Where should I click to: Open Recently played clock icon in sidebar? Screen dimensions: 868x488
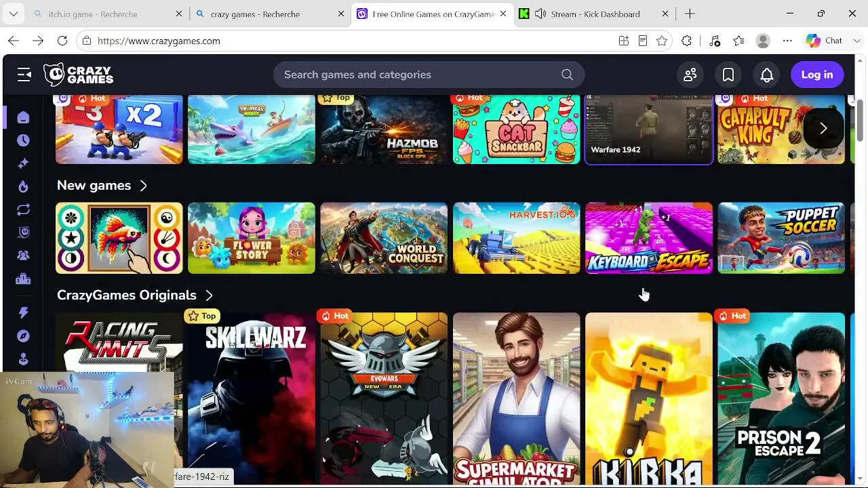click(x=24, y=140)
